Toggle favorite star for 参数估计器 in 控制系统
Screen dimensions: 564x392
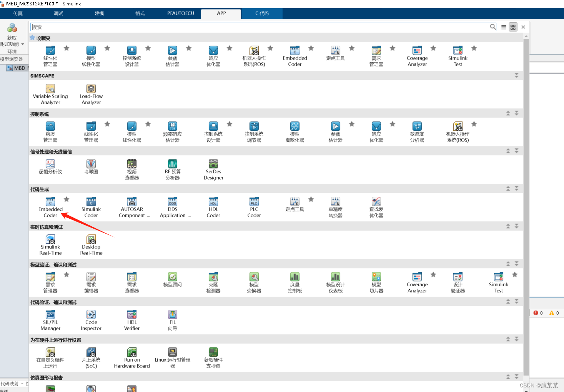click(352, 124)
